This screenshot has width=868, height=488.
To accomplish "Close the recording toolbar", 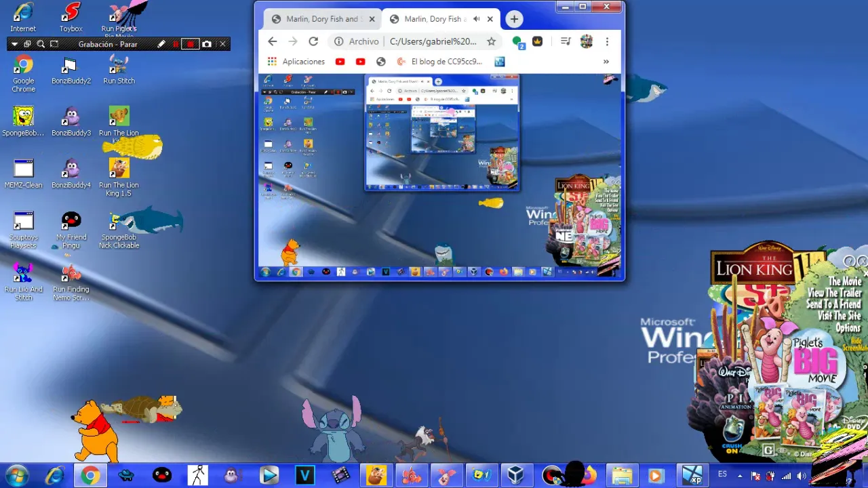I will pos(222,44).
